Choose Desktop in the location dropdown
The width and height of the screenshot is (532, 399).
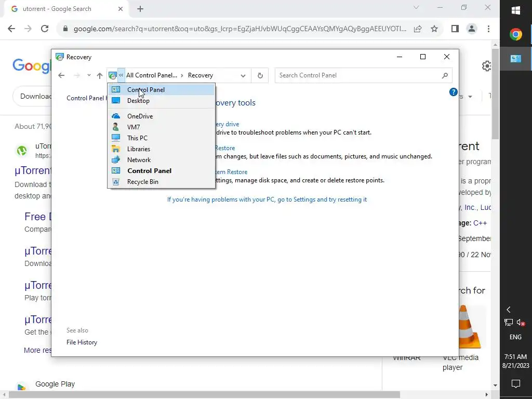click(x=161, y=101)
